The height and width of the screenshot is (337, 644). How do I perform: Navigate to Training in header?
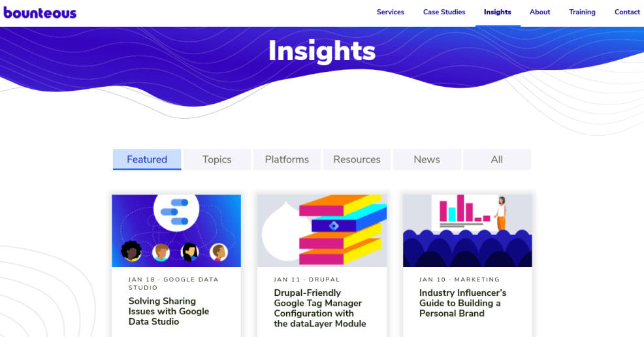pos(582,12)
